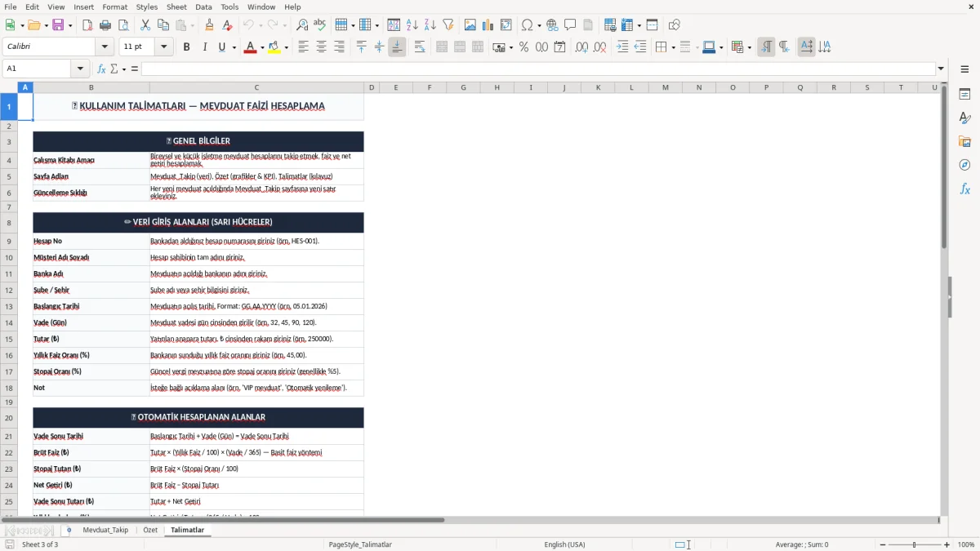Insert an image
The height and width of the screenshot is (551, 980).
pos(470,25)
